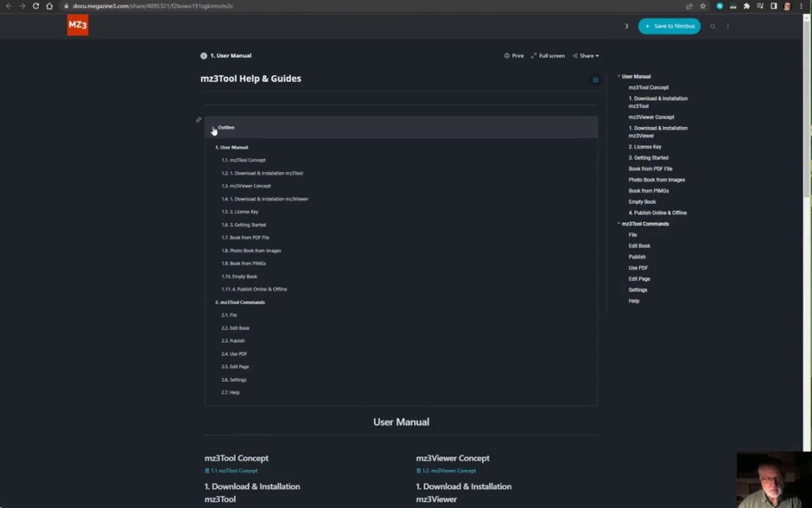Viewport: 812px width, 508px height.
Task: Open the browser home page icon
Action: (x=50, y=6)
